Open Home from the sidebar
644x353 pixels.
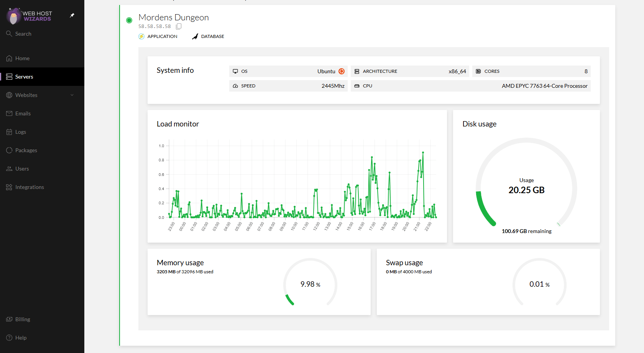(x=42, y=58)
